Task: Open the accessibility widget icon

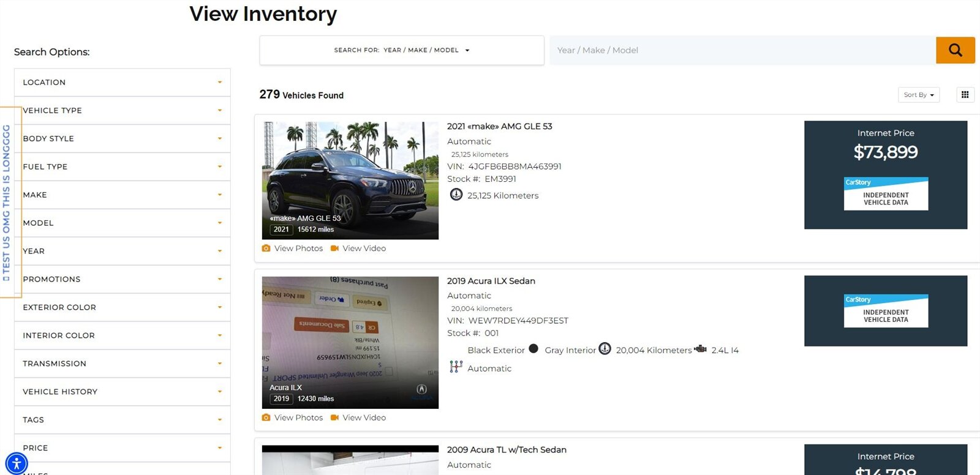Action: point(17,463)
